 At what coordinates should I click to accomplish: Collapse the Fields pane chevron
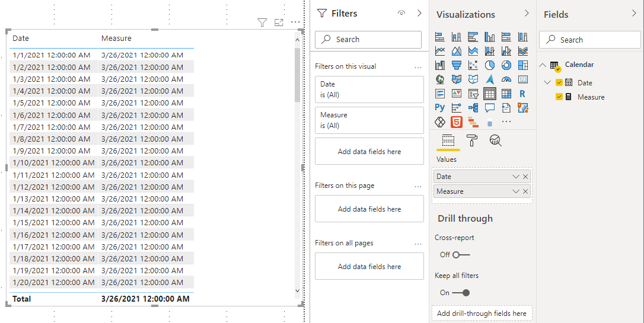click(x=634, y=14)
